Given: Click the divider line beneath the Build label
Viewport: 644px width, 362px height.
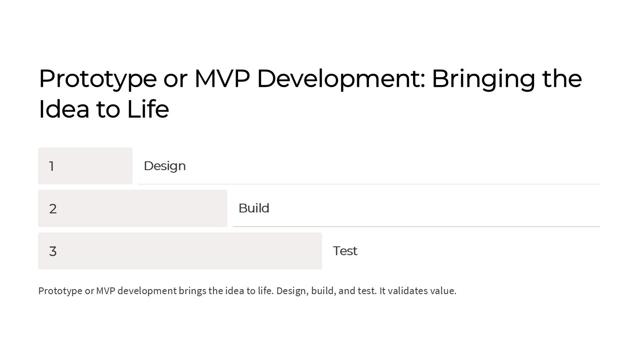Looking at the screenshot, I should [416, 227].
